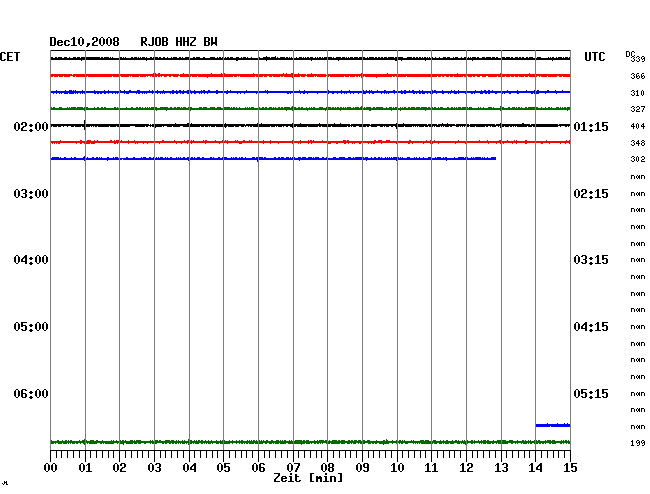Click the "04" minute tick label

coord(189,468)
